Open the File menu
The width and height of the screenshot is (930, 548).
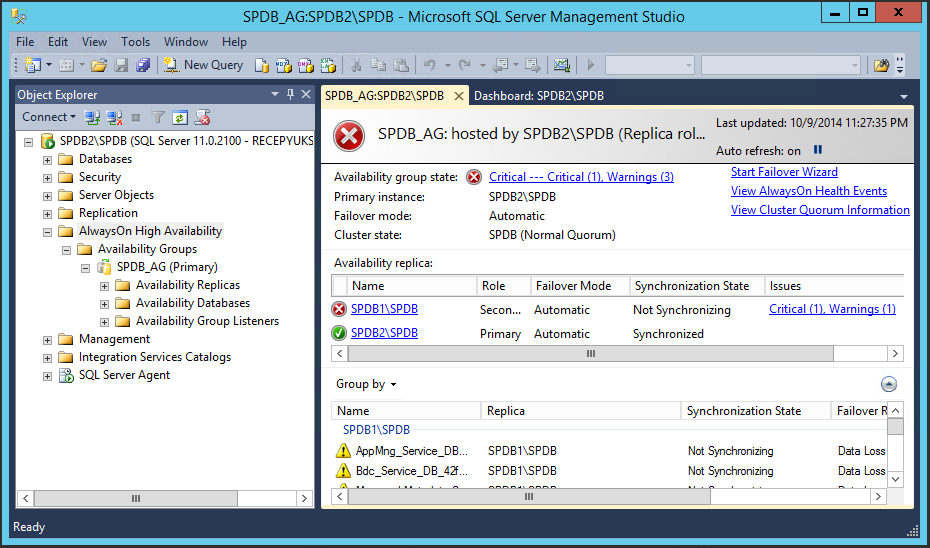[25, 42]
